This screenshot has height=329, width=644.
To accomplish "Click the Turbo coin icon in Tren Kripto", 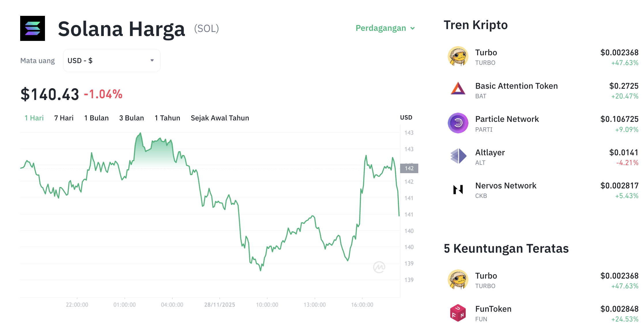I will [x=458, y=57].
